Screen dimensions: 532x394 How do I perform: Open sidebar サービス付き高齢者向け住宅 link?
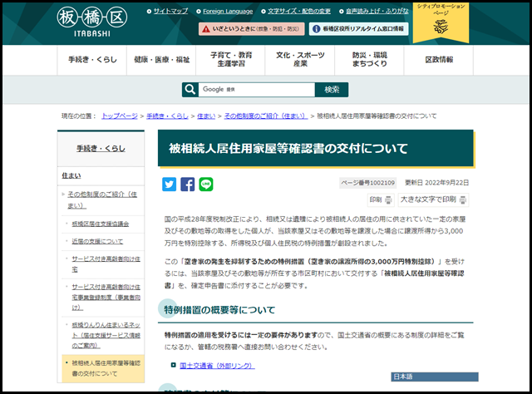tap(106, 264)
